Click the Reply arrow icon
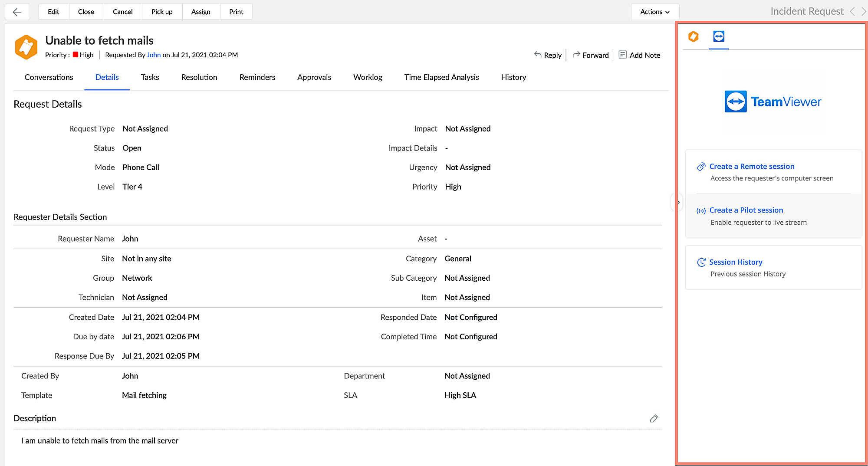 tap(538, 55)
